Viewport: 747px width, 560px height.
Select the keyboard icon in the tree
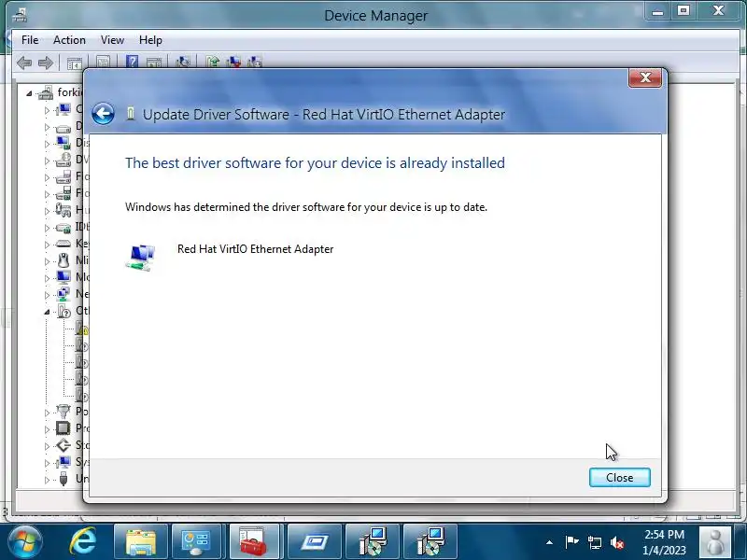coord(63,244)
